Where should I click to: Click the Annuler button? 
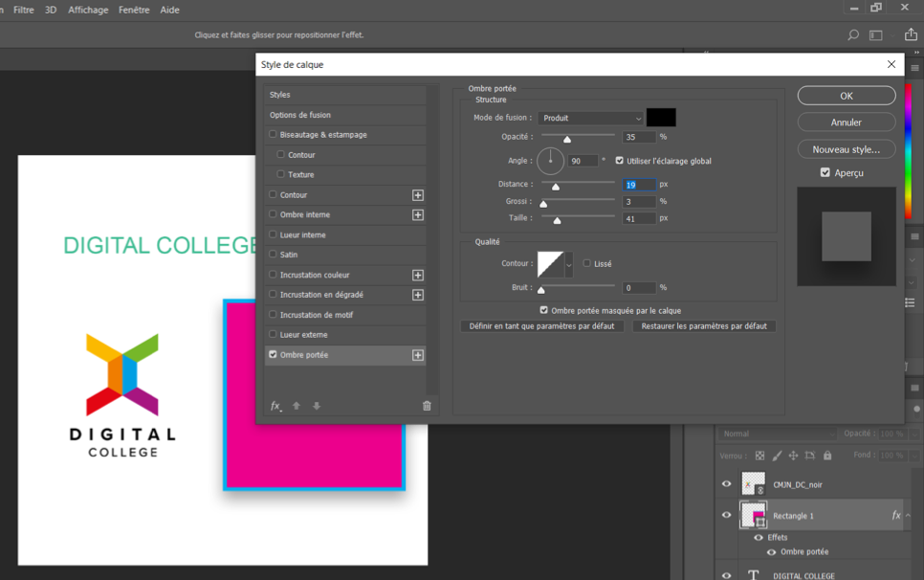[847, 123]
